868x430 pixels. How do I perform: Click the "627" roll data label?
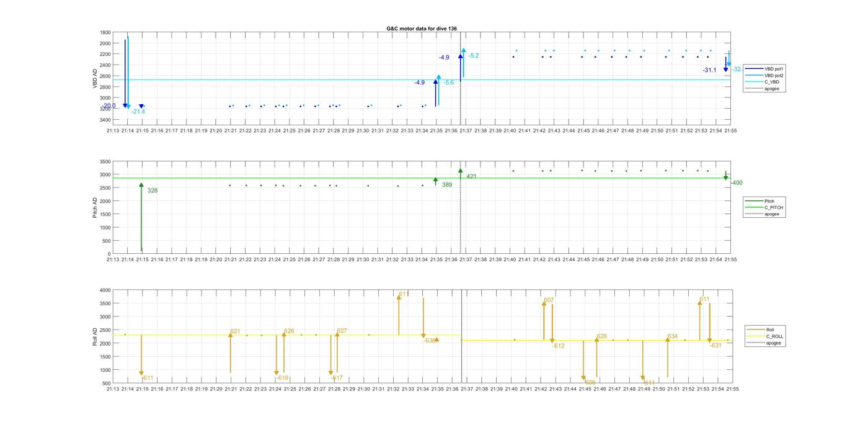pyautogui.click(x=342, y=331)
